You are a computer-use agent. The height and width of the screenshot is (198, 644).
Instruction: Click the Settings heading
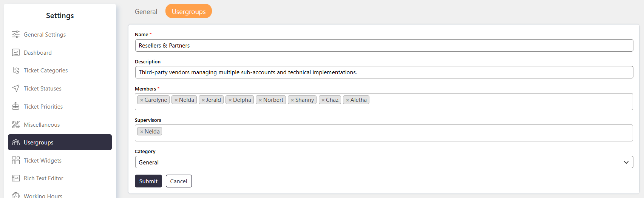coord(60,15)
